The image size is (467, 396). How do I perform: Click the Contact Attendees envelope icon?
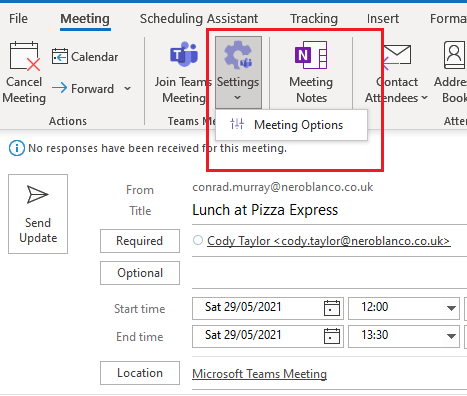tap(397, 56)
